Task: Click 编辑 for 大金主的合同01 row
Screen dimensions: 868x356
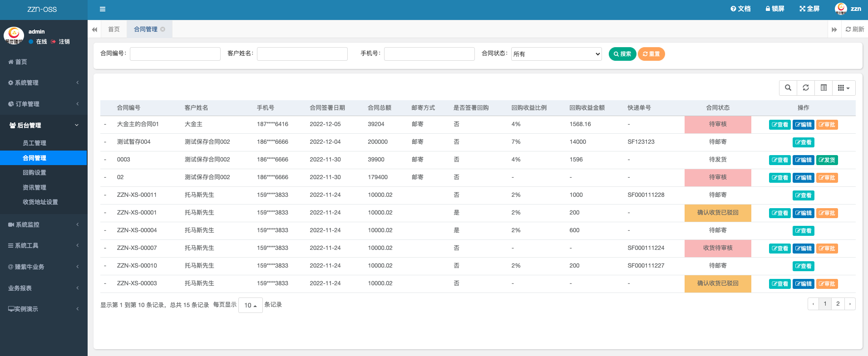Action: point(804,125)
